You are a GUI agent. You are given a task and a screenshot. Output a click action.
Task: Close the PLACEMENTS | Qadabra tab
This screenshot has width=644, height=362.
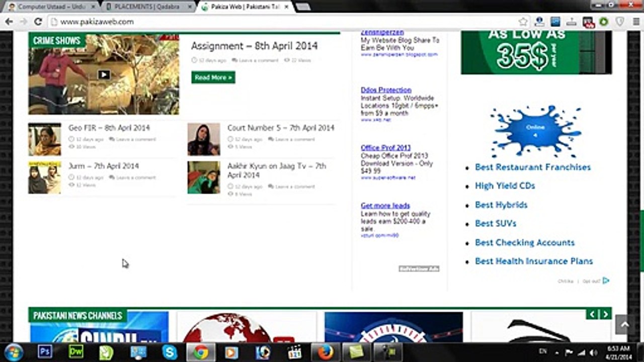click(189, 7)
